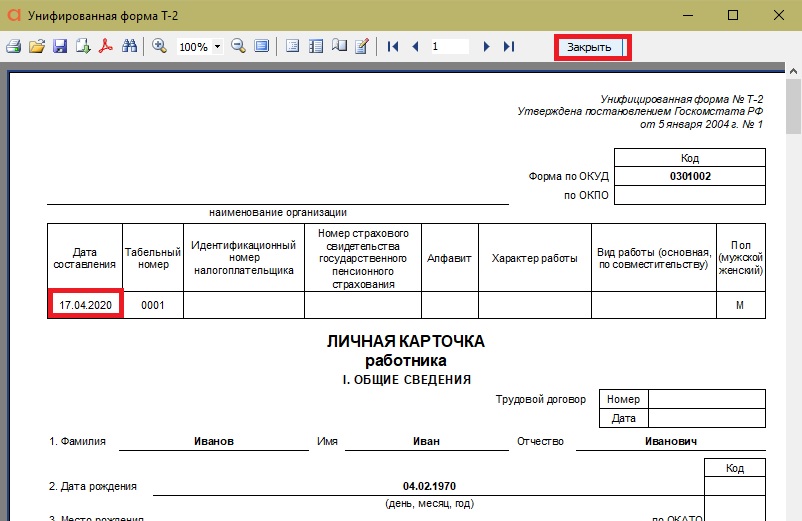Click the Дата составления column header
802x521 pixels.
click(x=85, y=258)
